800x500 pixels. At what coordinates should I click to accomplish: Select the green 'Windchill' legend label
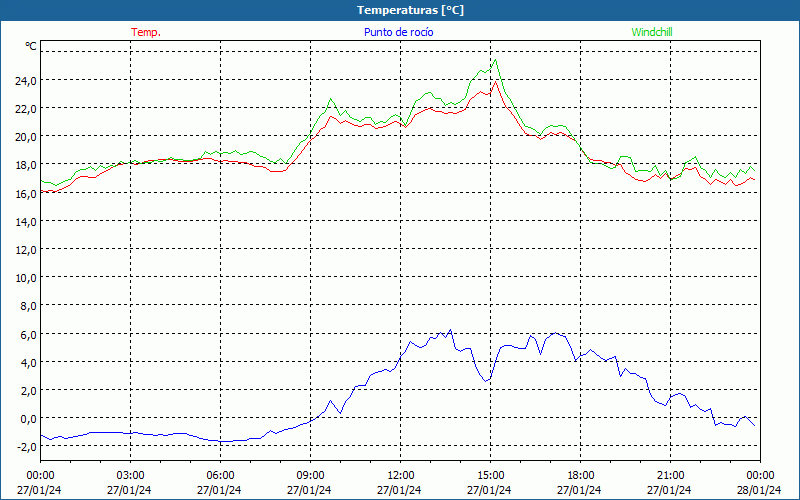pos(652,32)
